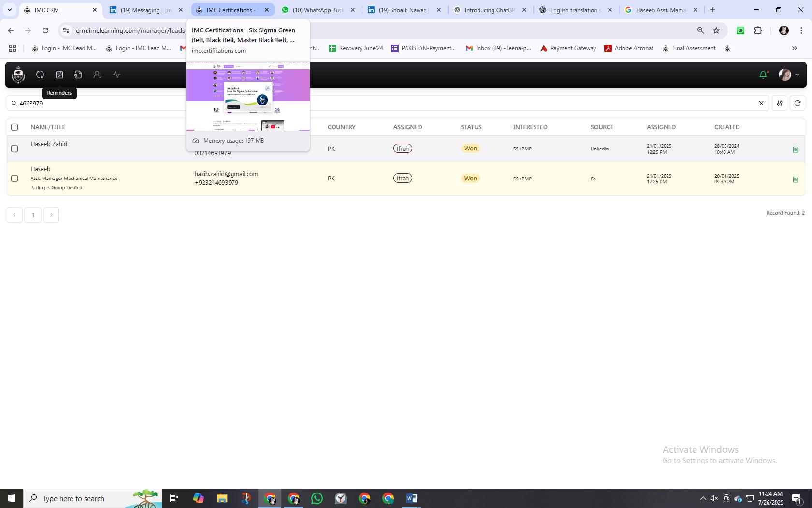Open the Adobe Acrobat bookmark
Image resolution: width=812 pixels, height=508 pixels.
(x=629, y=48)
